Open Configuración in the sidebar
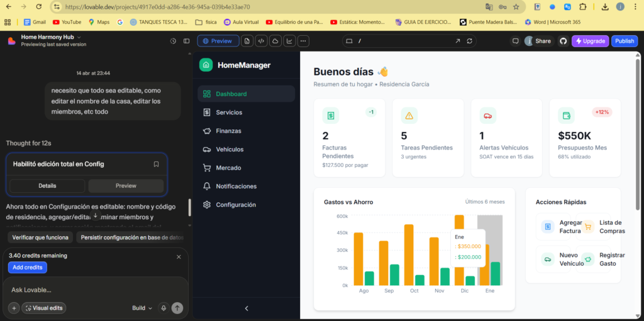This screenshot has height=321, width=644. point(246,204)
